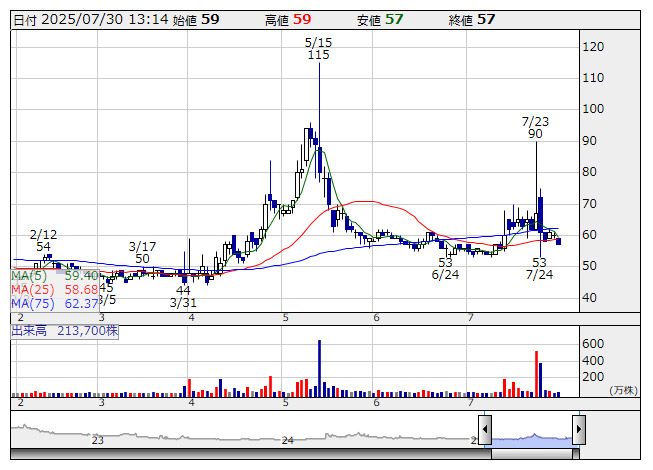Click the 2/12 high label at 54
Screen dimensions: 653x470
tap(43, 239)
